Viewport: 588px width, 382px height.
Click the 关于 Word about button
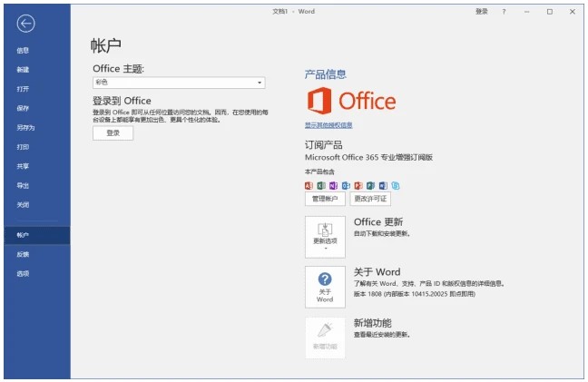(x=325, y=287)
